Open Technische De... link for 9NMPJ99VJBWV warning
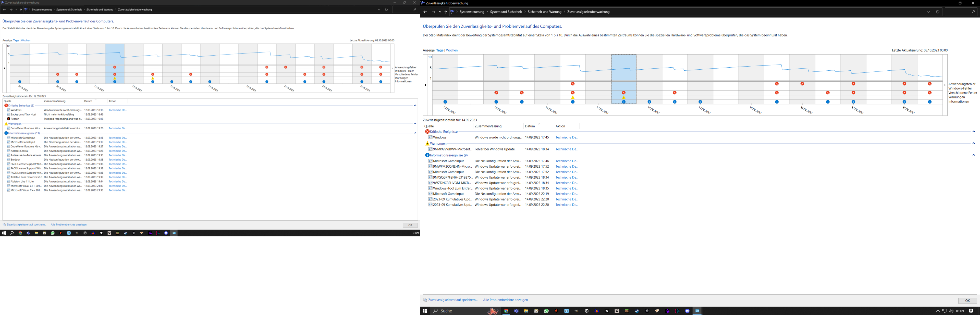The width and height of the screenshot is (980, 315). 567,149
